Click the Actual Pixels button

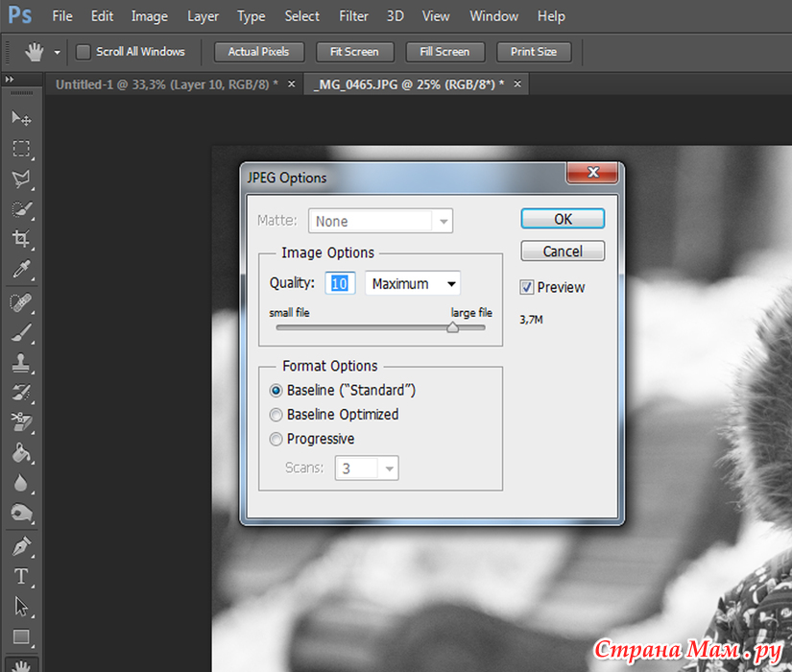[x=259, y=52]
